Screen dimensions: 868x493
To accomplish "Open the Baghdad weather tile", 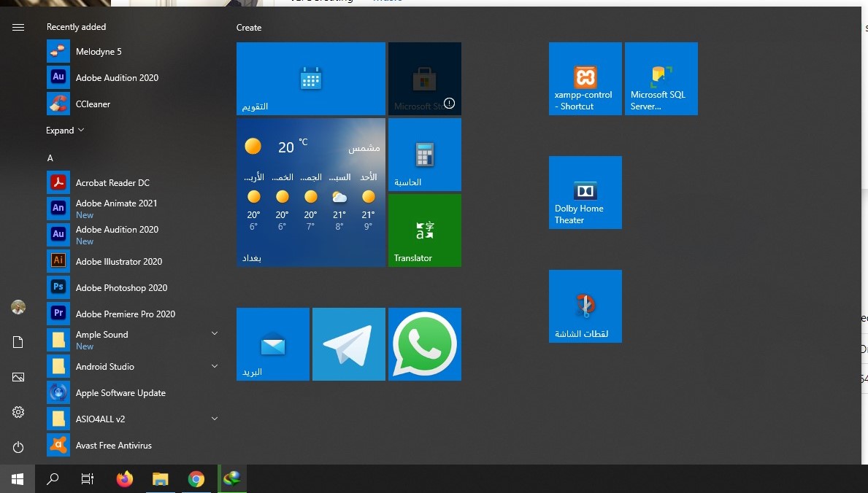I will [x=310, y=193].
